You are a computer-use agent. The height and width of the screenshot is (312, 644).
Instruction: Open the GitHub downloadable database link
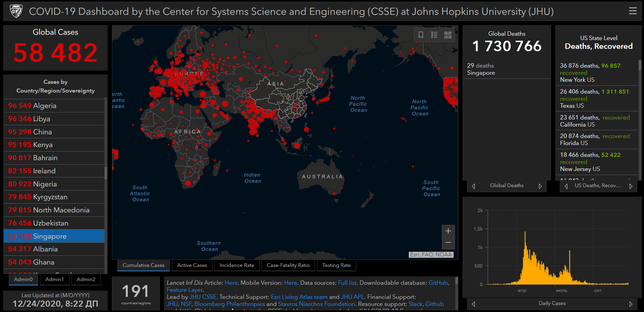(438, 283)
